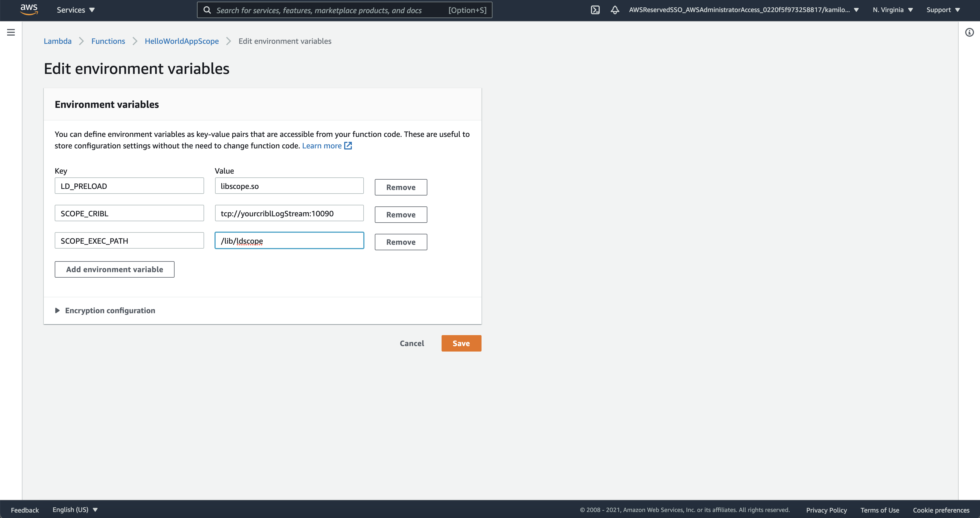
Task: Open the Support dropdown menu
Action: click(943, 10)
